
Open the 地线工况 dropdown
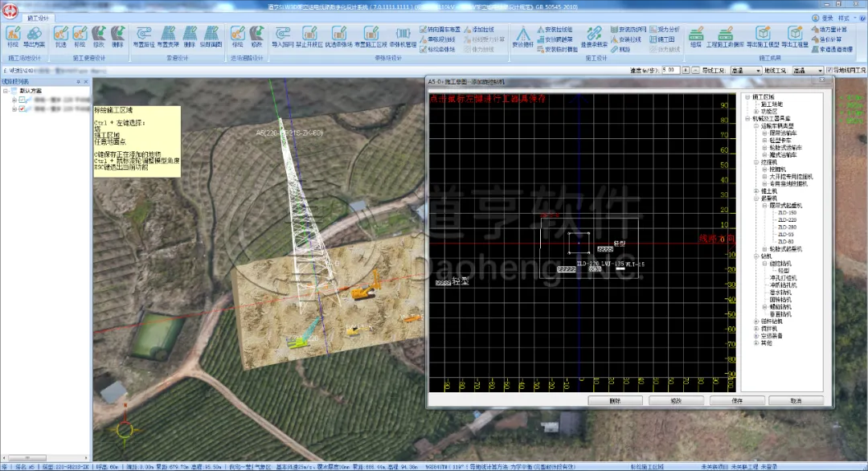[x=806, y=71]
